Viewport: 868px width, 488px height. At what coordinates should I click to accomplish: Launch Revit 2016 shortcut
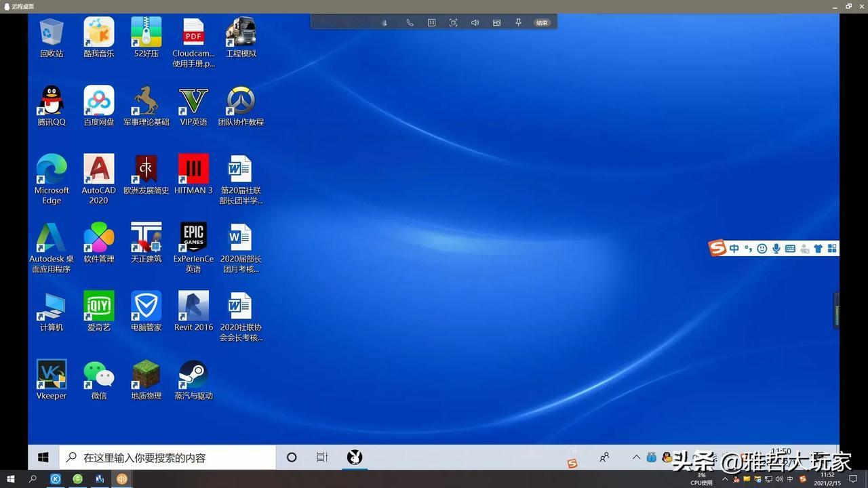pos(193,312)
